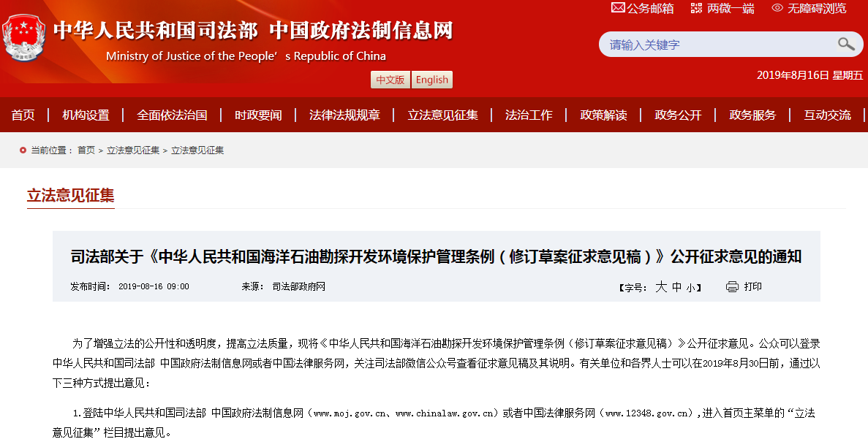Click the red current-location marker icon

coord(23,150)
